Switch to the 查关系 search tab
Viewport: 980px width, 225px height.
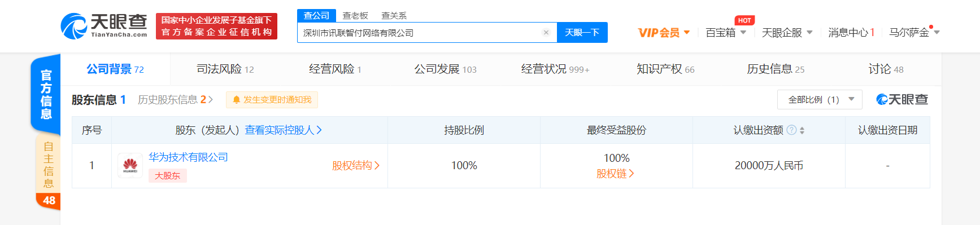[x=394, y=16]
